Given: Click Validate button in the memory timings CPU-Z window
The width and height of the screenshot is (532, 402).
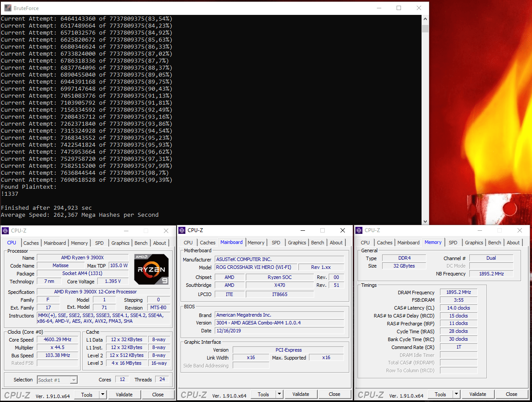Looking at the screenshot, I should tap(478, 394).
